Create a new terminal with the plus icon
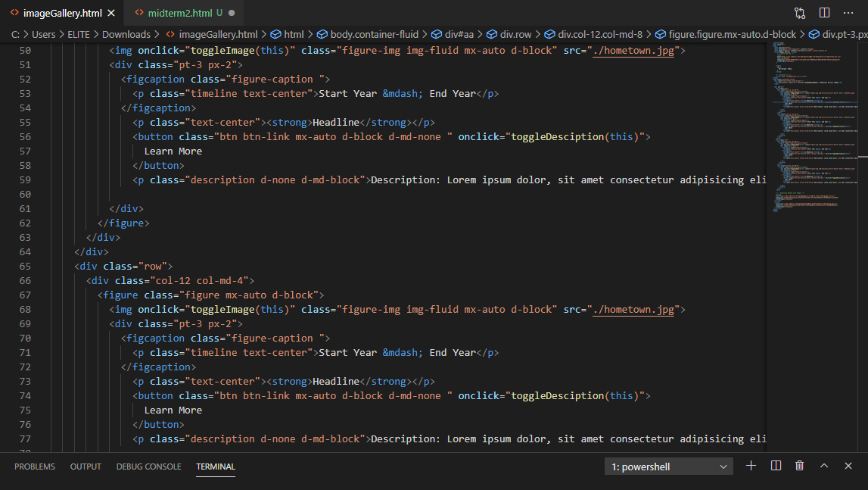The image size is (868, 490). (751, 466)
